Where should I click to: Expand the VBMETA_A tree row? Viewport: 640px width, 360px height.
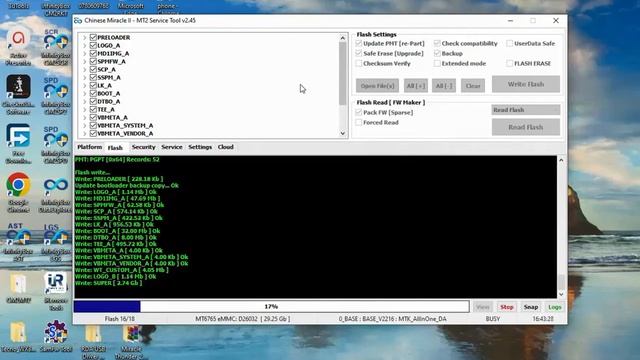click(x=84, y=117)
